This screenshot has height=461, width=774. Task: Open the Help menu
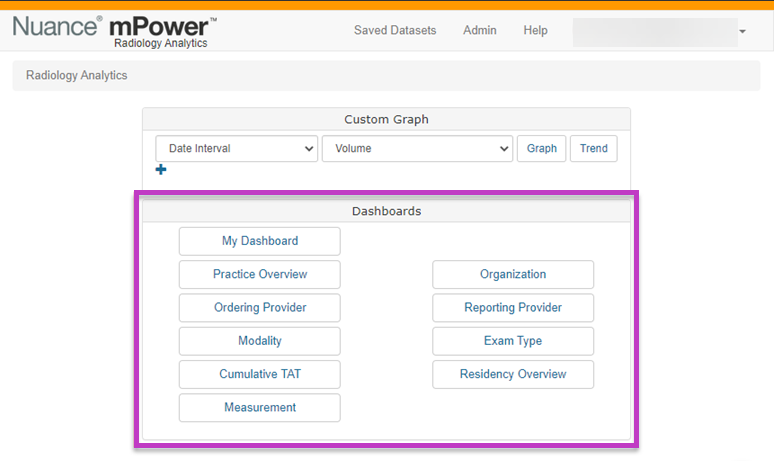(x=535, y=31)
